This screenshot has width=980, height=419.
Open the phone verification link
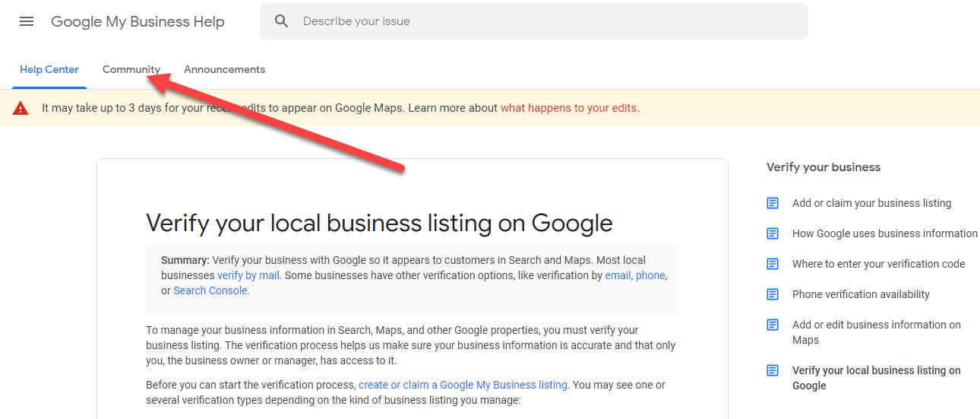click(x=650, y=275)
